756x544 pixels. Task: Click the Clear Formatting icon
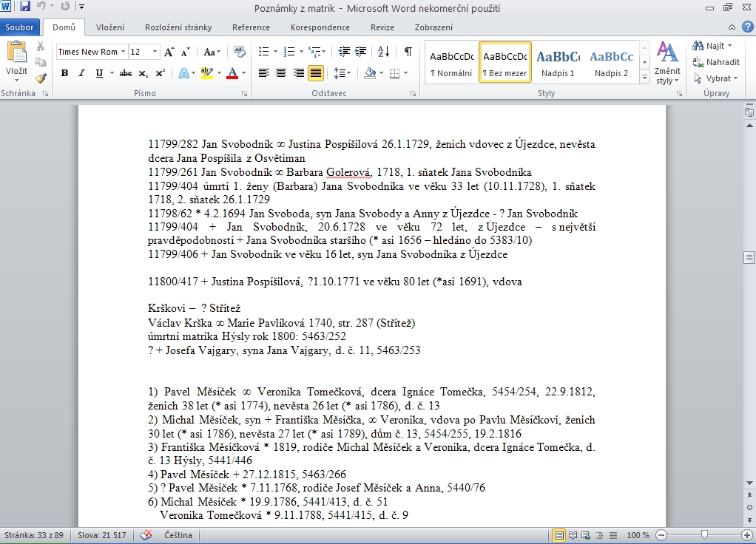point(239,52)
